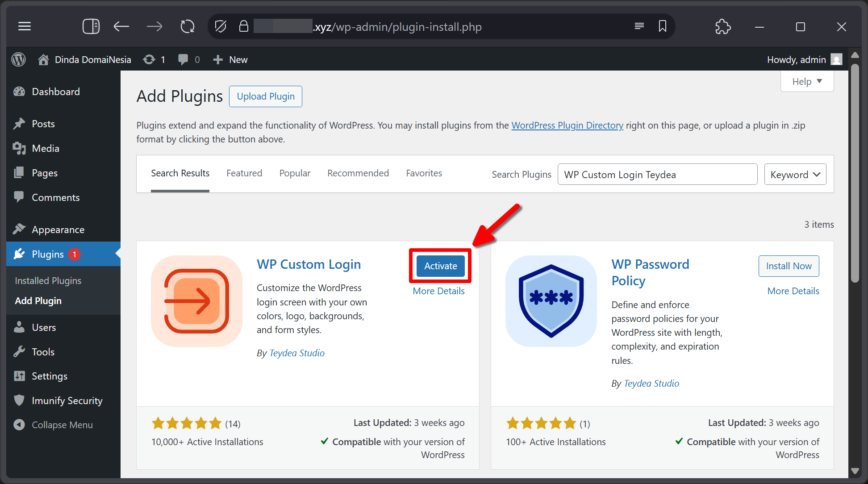Click the Upload Plugin button
Screen dimensions: 868x484
266,96
